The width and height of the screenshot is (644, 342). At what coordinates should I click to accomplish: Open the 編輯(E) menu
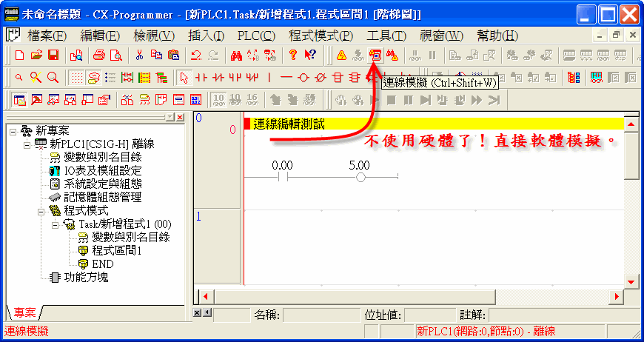[100, 36]
